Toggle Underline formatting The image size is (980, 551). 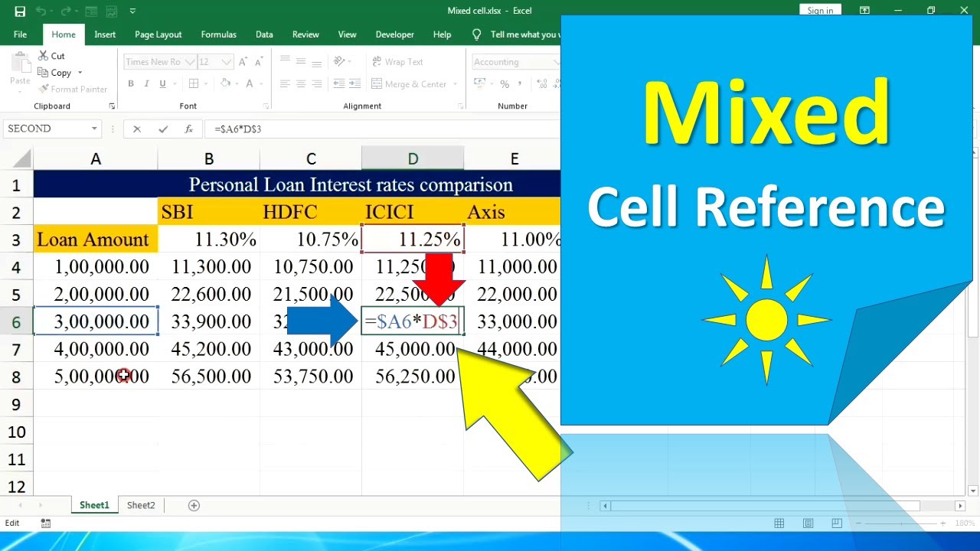[x=162, y=84]
